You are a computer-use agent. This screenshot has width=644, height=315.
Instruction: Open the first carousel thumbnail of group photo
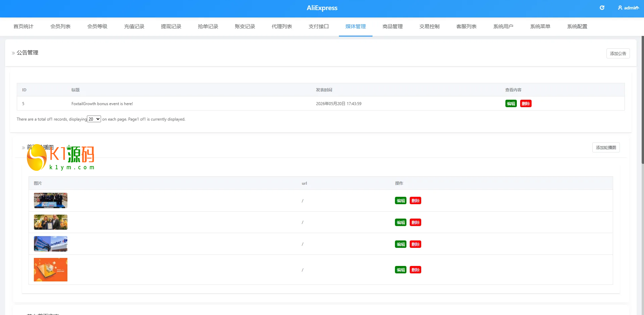(51, 200)
